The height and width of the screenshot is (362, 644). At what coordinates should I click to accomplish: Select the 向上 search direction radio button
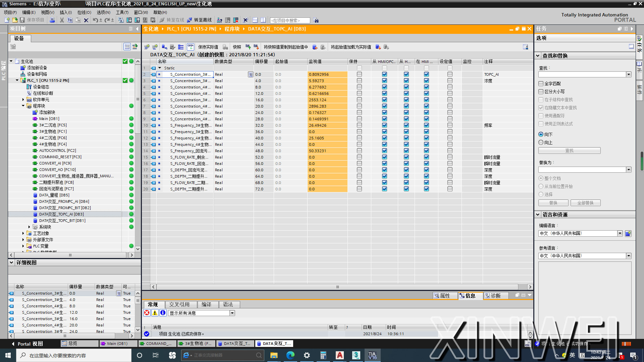click(541, 142)
